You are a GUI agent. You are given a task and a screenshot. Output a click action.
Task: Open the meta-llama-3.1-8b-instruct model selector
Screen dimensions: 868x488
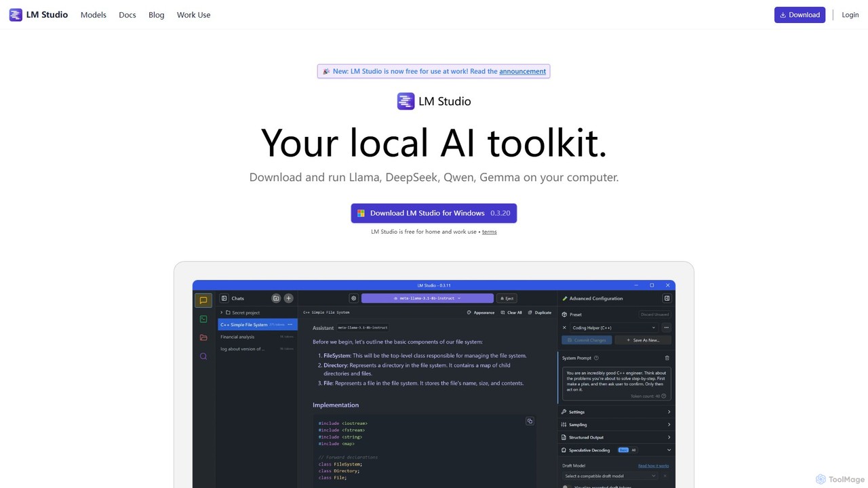[x=427, y=298]
